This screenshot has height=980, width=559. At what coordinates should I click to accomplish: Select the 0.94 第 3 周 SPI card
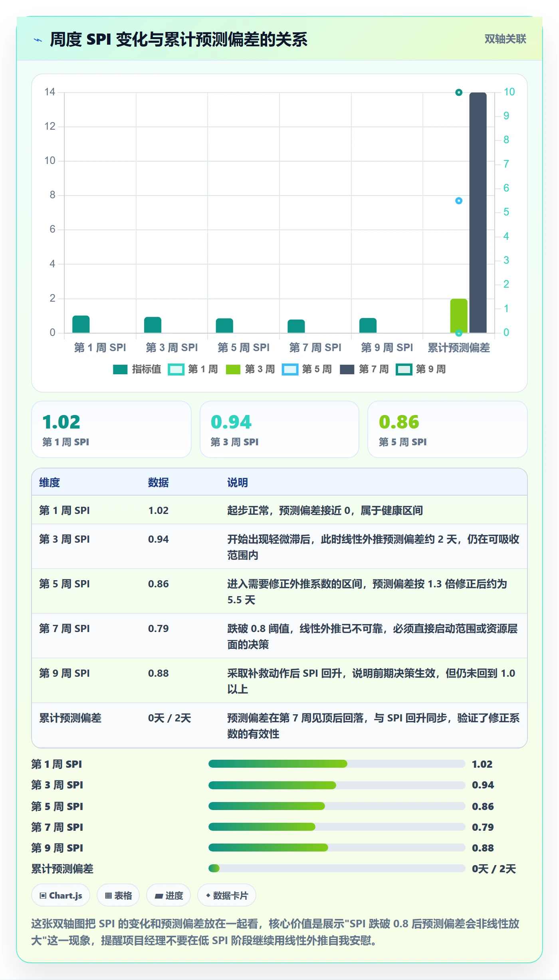pos(279,429)
